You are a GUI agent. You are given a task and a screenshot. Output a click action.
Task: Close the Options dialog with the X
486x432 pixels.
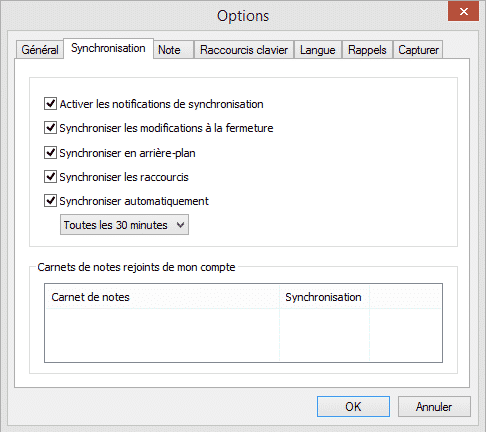click(x=463, y=12)
